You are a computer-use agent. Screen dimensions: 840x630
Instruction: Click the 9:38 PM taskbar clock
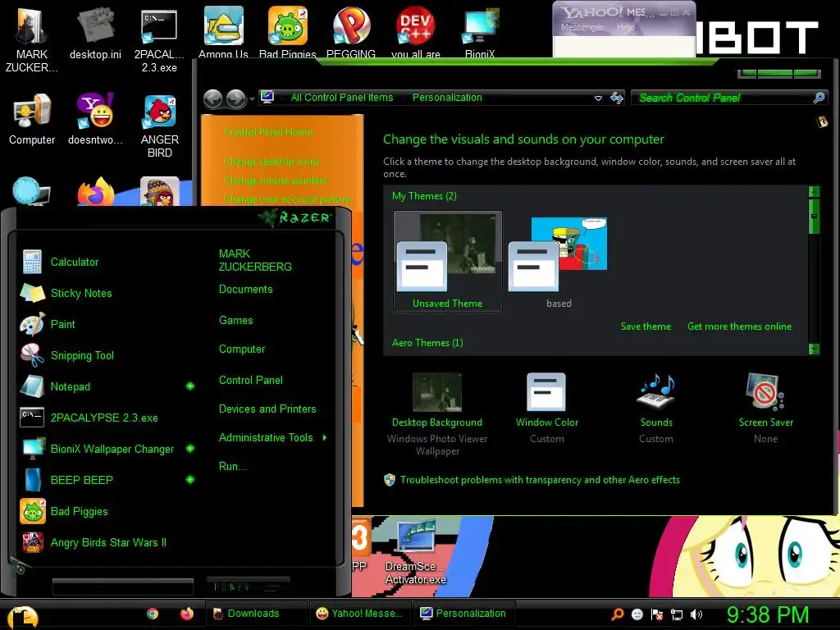[x=768, y=614]
